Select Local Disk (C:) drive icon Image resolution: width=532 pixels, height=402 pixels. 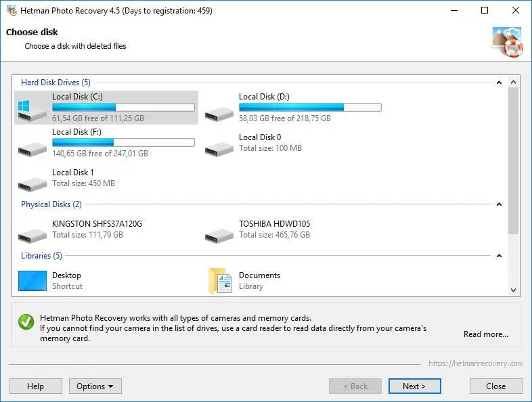32,110
